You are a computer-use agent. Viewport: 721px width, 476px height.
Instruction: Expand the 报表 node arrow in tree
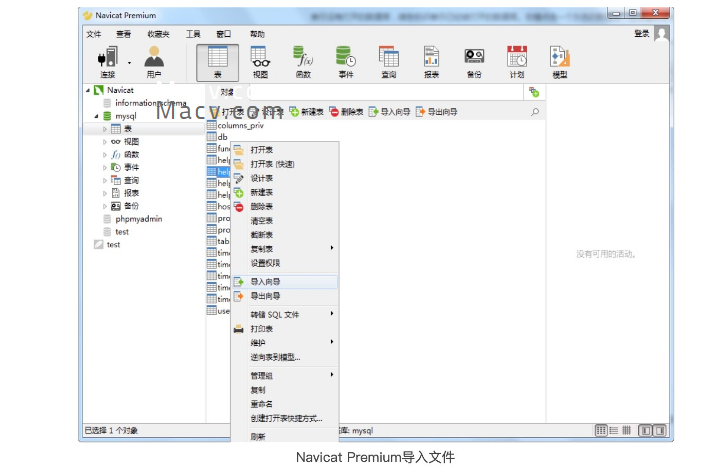pos(105,194)
